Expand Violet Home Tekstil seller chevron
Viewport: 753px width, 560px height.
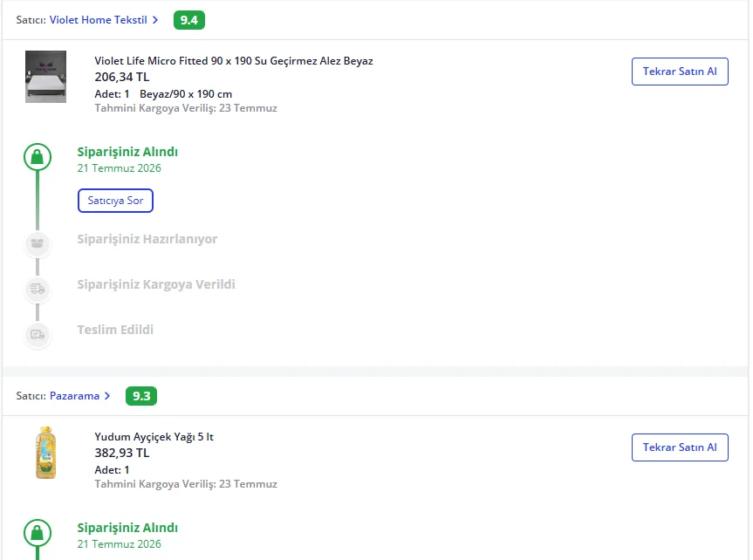click(x=155, y=20)
